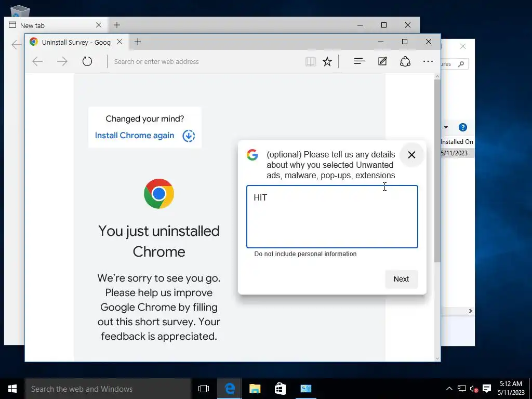The width and height of the screenshot is (532, 399).
Task: Open the Share icon in Edge toolbar
Action: click(x=405, y=61)
